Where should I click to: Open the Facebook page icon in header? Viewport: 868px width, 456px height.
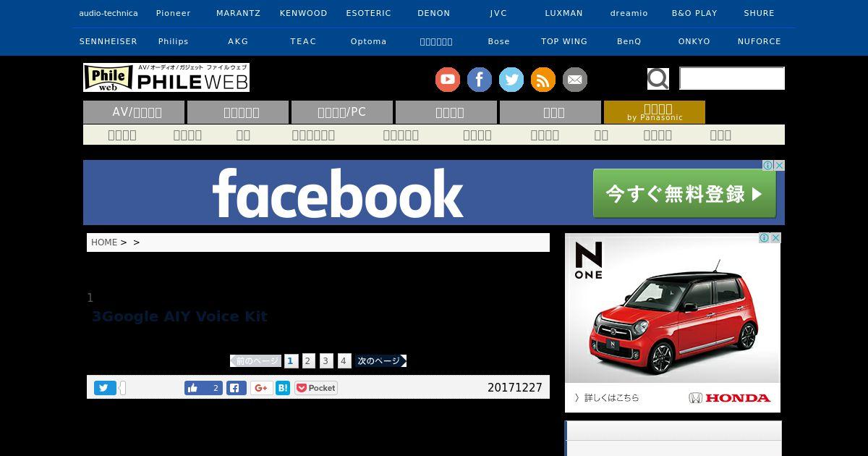point(480,80)
